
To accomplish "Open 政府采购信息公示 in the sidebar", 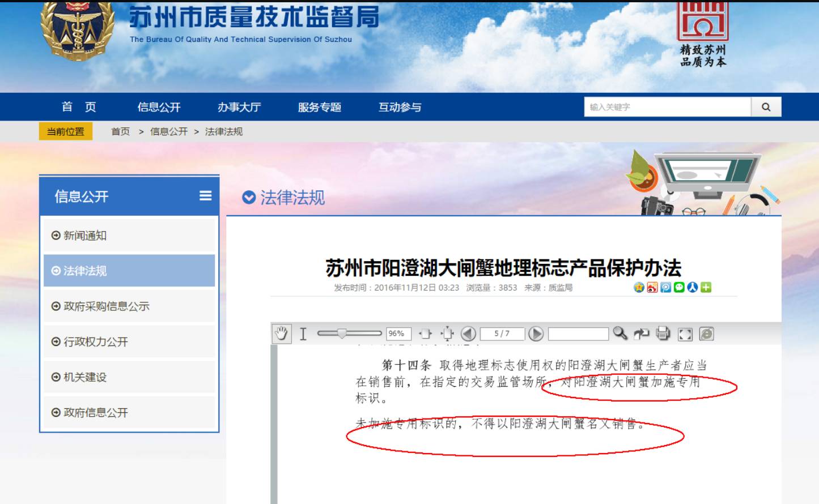I will (130, 306).
